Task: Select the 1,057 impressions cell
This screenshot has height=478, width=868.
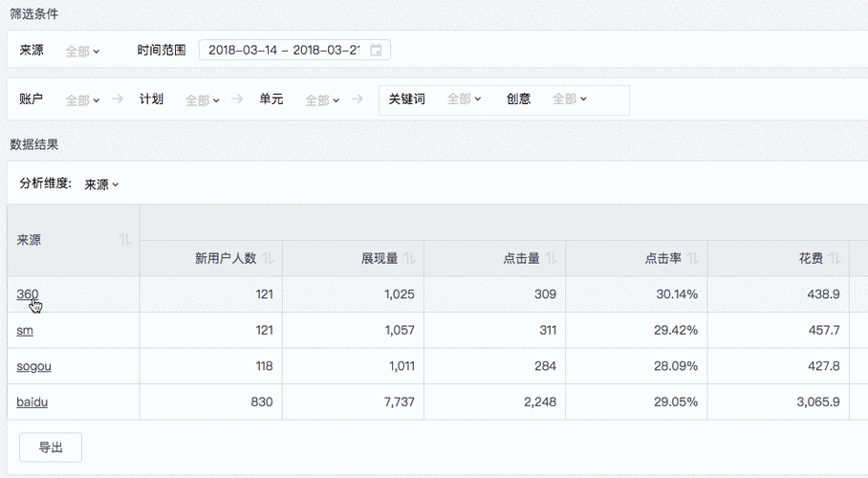Action: (x=353, y=330)
